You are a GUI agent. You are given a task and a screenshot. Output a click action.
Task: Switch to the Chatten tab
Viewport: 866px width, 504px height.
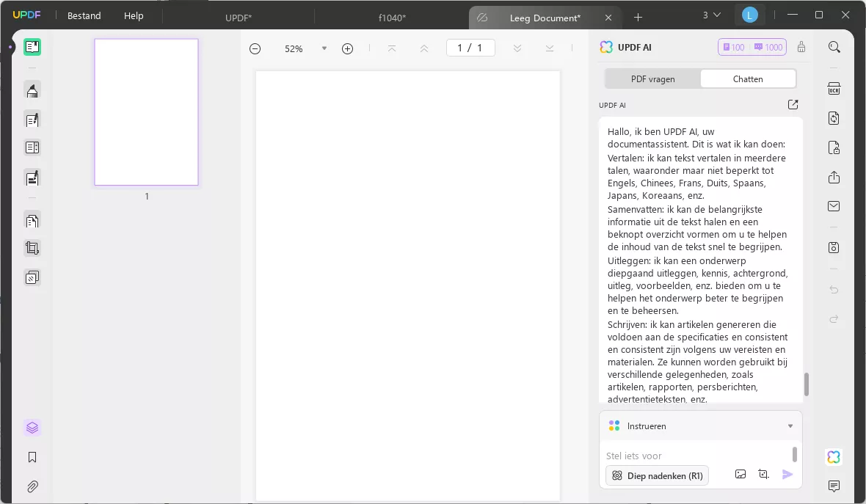(748, 79)
